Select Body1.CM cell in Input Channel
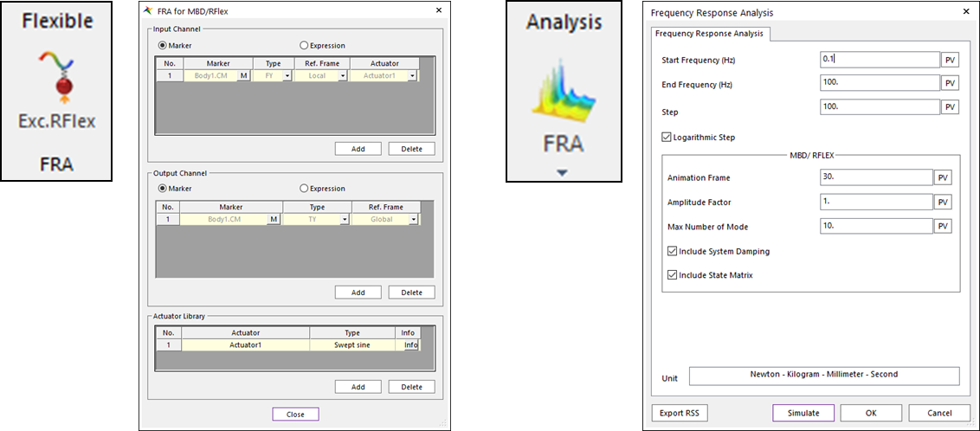980x431 pixels. (x=210, y=75)
